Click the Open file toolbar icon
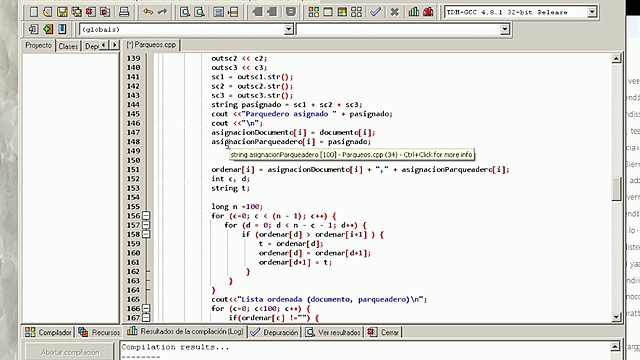 48,12
